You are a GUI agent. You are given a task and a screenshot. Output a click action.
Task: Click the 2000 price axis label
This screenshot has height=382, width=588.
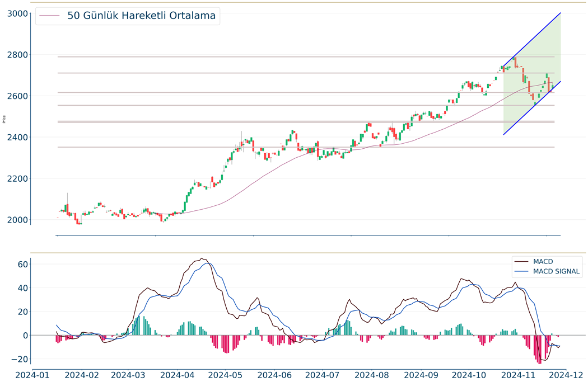(17, 220)
